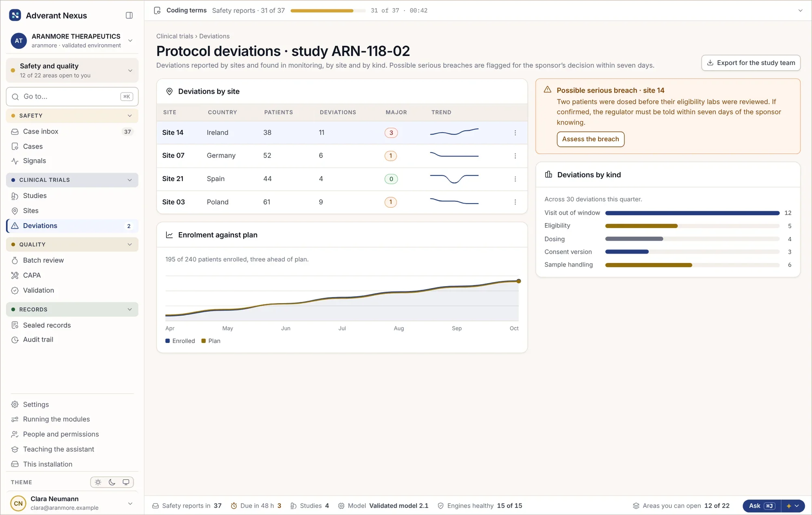Collapse the CLINICAL TRIALS section
The image size is (812, 515).
point(72,180)
